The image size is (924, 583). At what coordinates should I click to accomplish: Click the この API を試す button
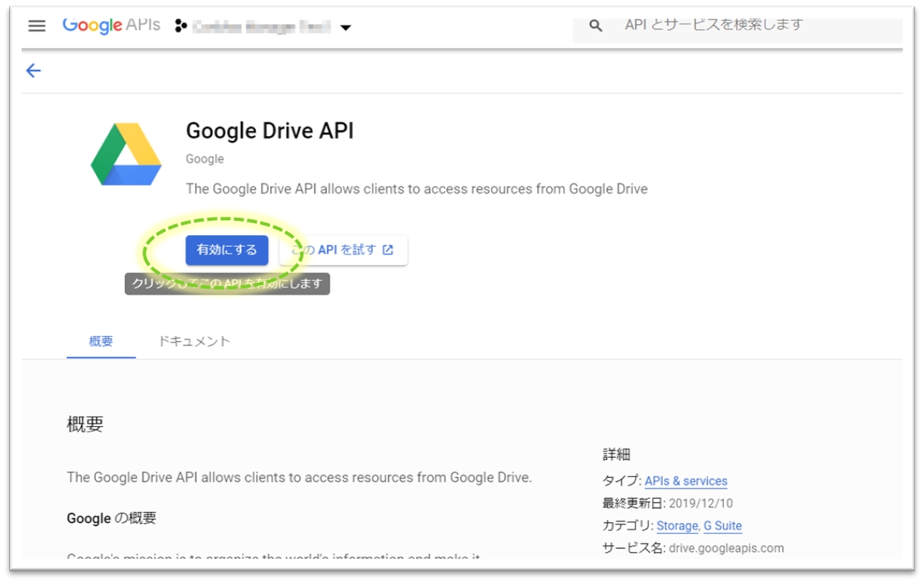pos(344,250)
